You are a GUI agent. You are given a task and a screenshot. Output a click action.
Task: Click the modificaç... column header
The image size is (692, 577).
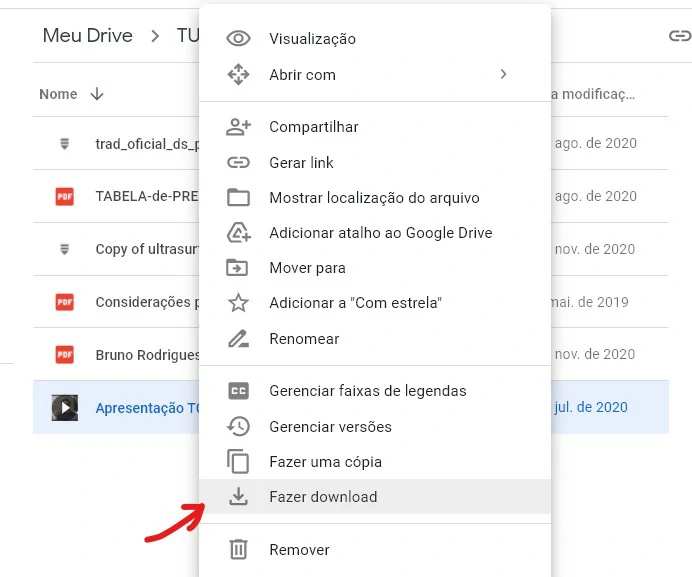pos(593,94)
